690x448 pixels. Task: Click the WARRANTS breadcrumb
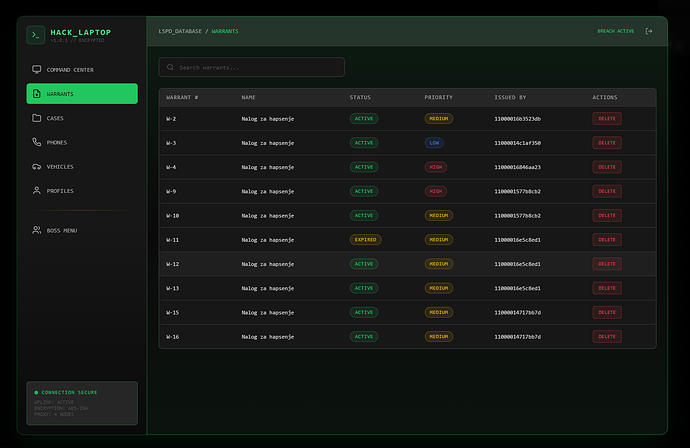click(225, 31)
